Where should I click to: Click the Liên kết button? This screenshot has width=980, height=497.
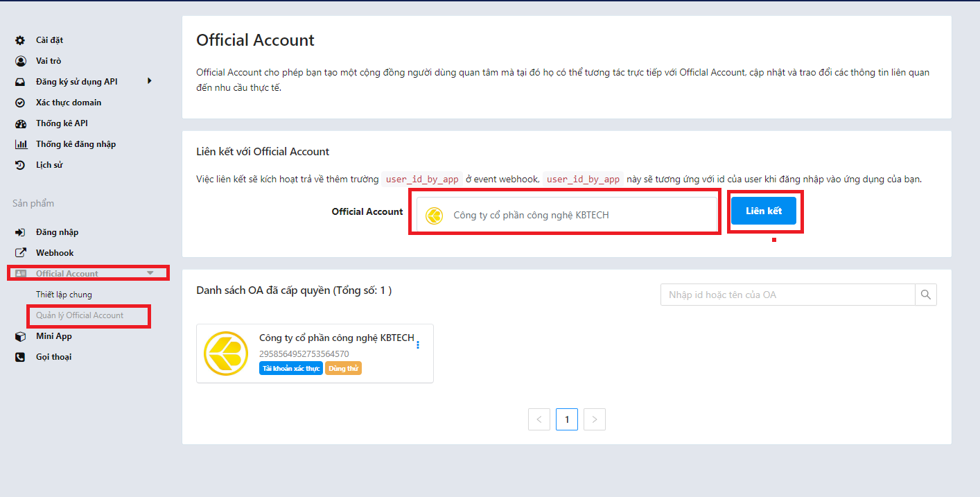763,211
